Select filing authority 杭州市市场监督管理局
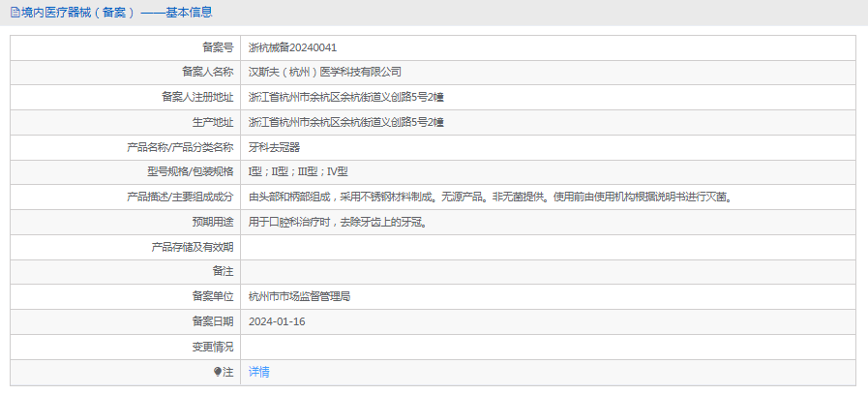This screenshot has width=868, height=395. (299, 297)
